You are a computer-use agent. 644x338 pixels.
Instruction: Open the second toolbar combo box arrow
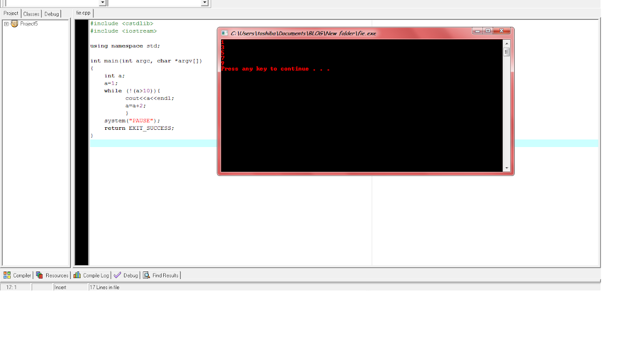204,3
